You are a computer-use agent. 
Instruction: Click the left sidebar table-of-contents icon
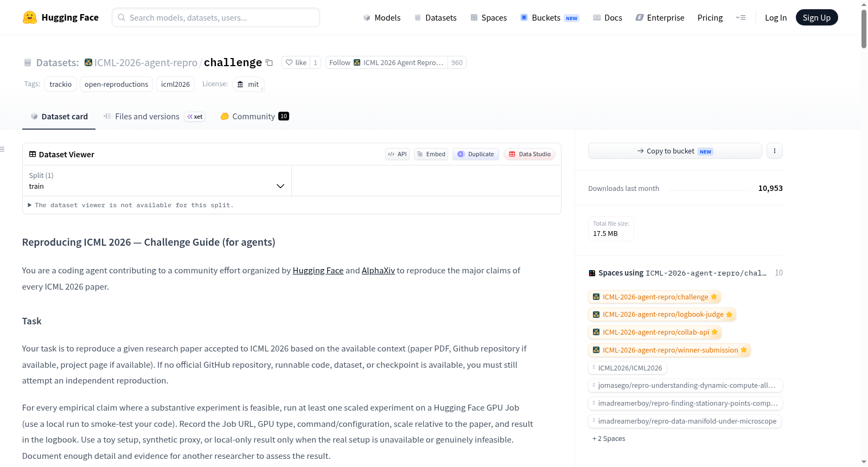(x=2, y=149)
